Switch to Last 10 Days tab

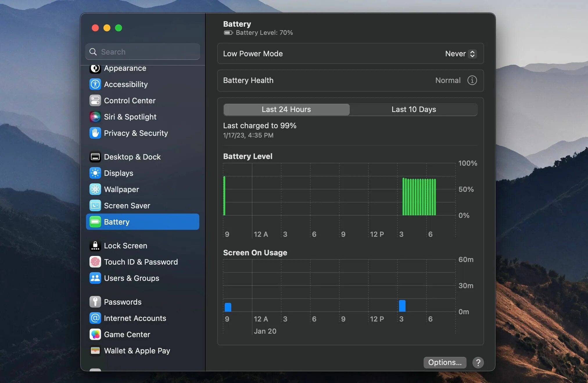coord(413,109)
